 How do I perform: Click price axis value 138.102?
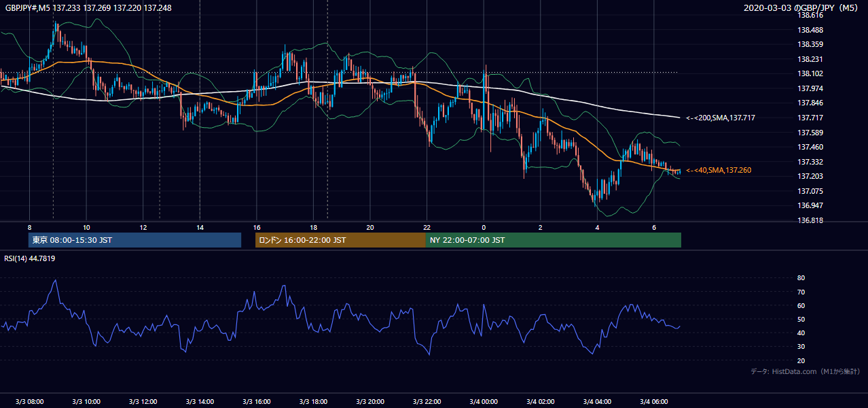[810, 73]
